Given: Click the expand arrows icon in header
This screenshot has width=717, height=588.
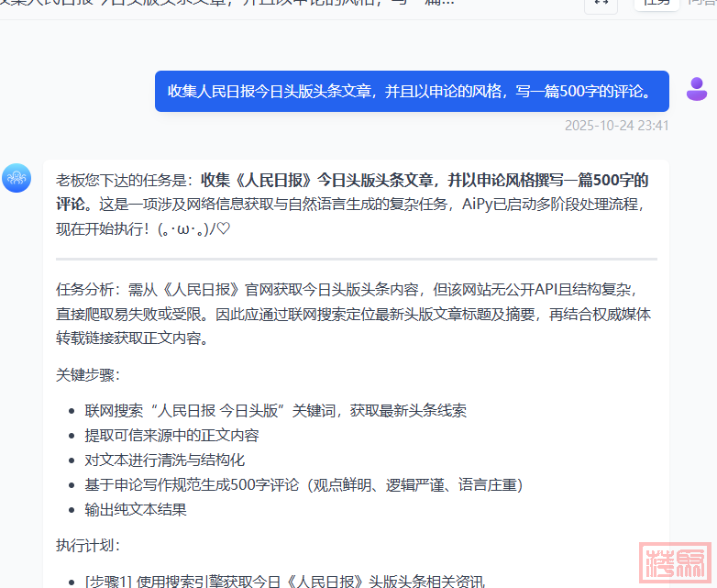Looking at the screenshot, I should [601, 4].
